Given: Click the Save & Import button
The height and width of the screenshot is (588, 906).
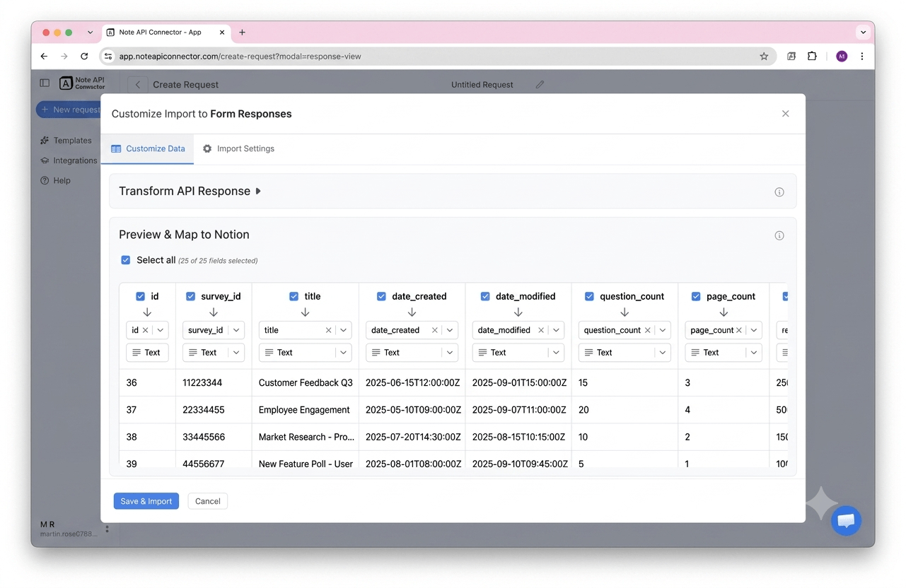Looking at the screenshot, I should [146, 501].
